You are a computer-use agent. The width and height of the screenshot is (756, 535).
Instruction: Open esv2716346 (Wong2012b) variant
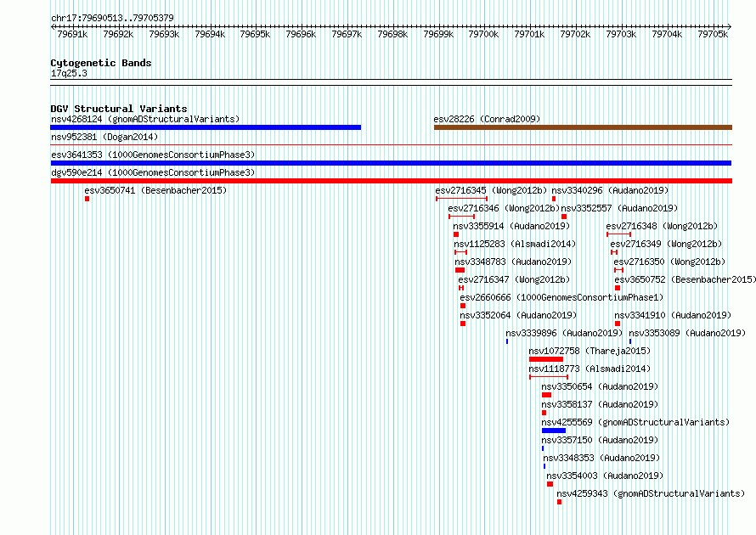click(x=504, y=208)
